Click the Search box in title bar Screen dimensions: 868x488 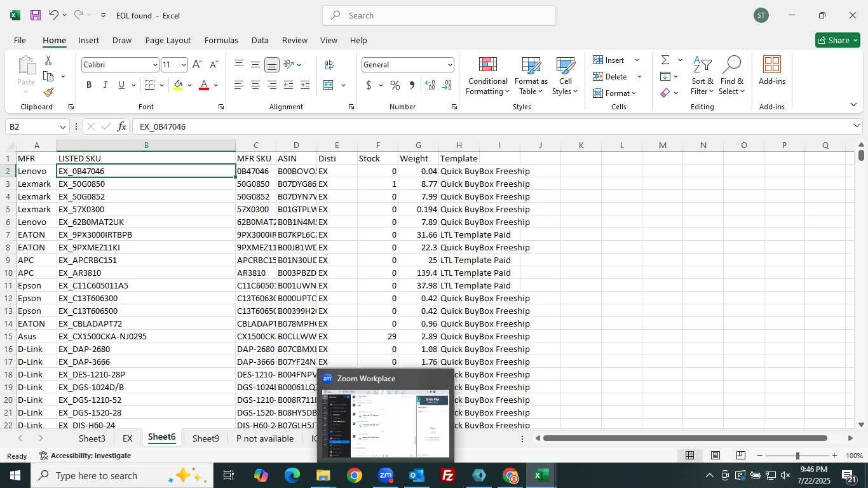pos(439,15)
